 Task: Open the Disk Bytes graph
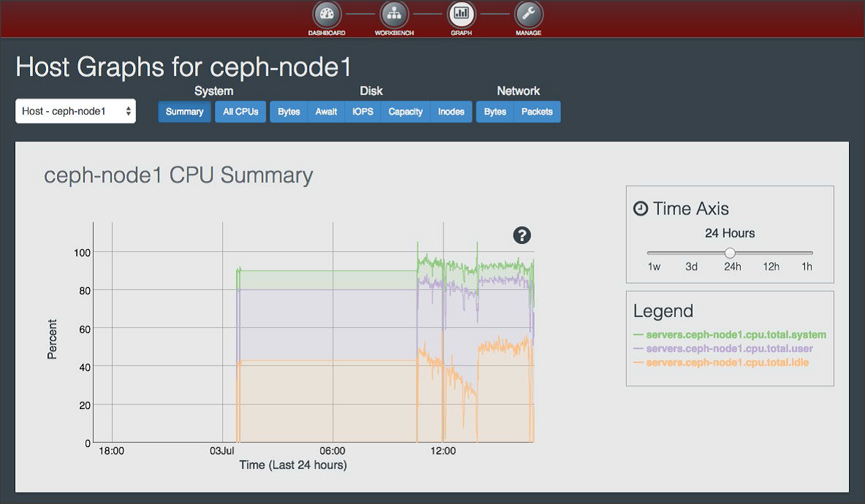point(289,111)
